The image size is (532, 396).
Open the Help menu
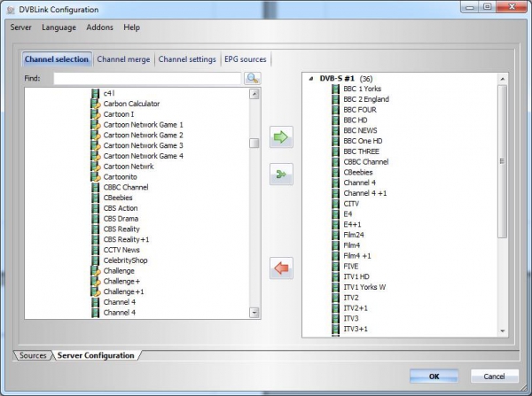[131, 27]
